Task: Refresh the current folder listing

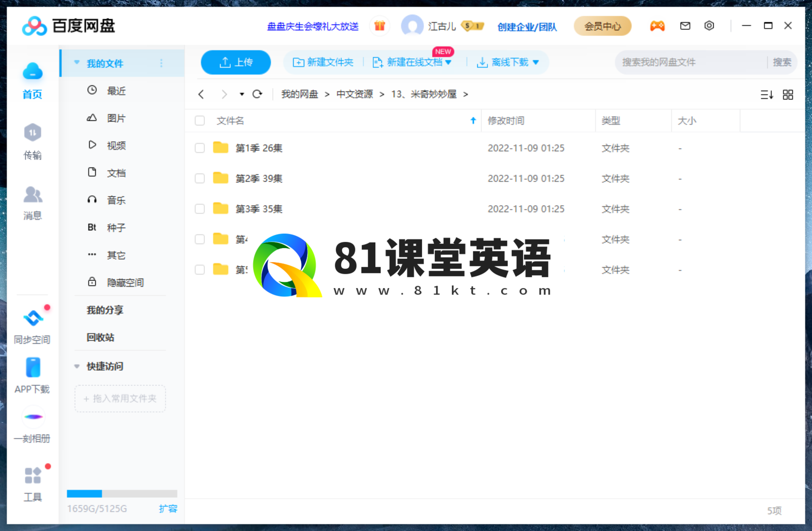Action: (258, 94)
